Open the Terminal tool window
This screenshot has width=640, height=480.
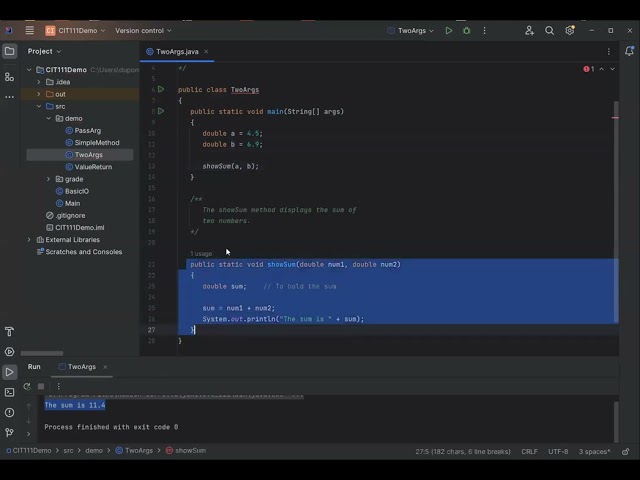(9, 392)
